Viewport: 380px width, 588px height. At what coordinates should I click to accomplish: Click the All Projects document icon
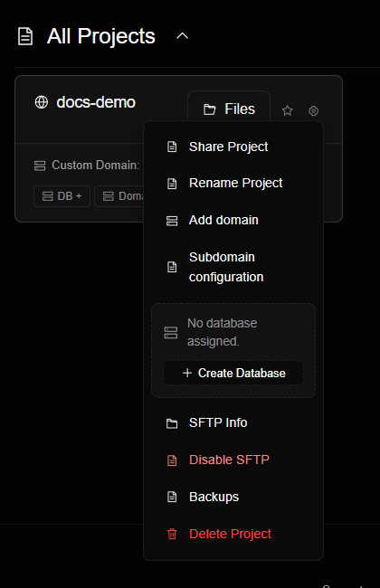coord(25,36)
